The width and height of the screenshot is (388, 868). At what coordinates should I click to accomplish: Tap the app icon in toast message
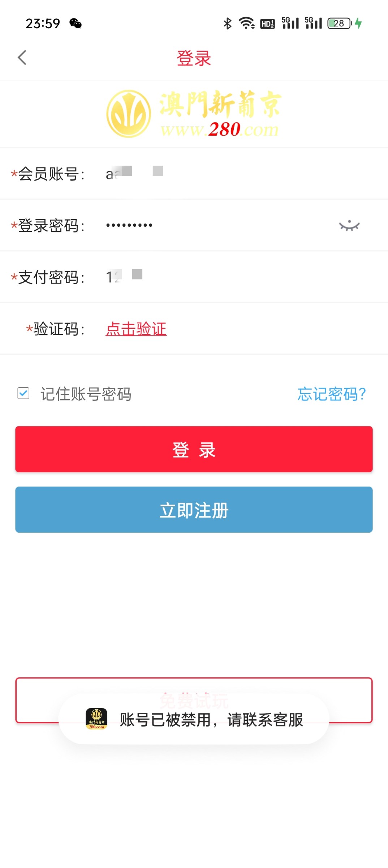[96, 719]
